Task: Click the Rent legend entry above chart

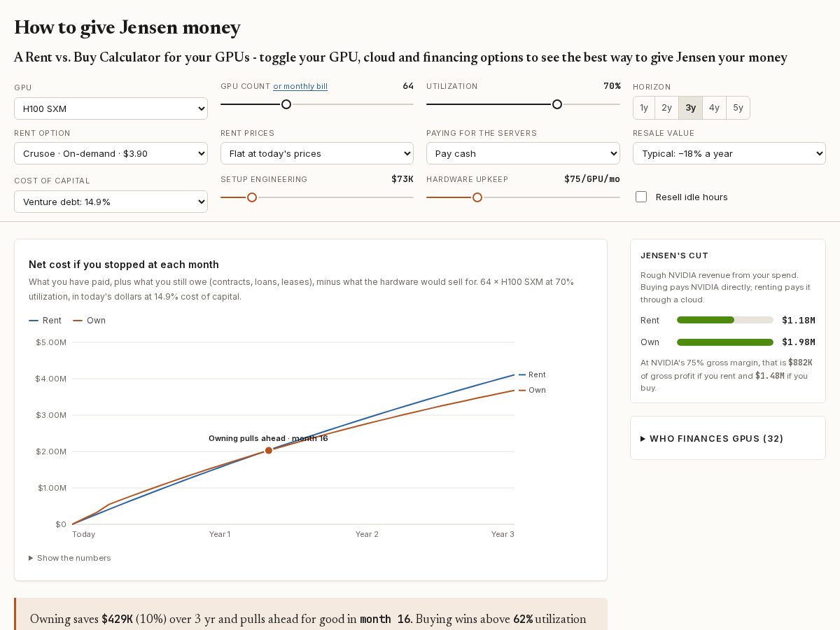Action: click(45, 321)
